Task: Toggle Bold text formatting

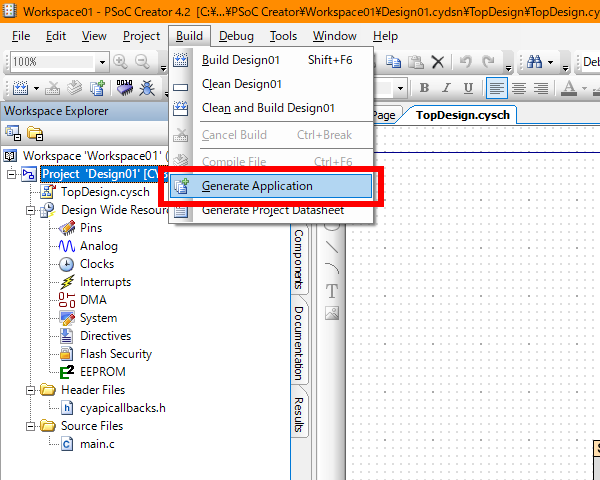Action: pyautogui.click(x=424, y=88)
